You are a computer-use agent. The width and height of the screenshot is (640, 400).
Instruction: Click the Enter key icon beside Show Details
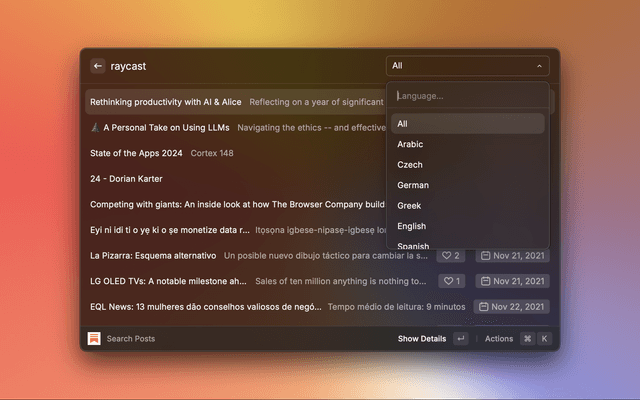click(x=460, y=339)
